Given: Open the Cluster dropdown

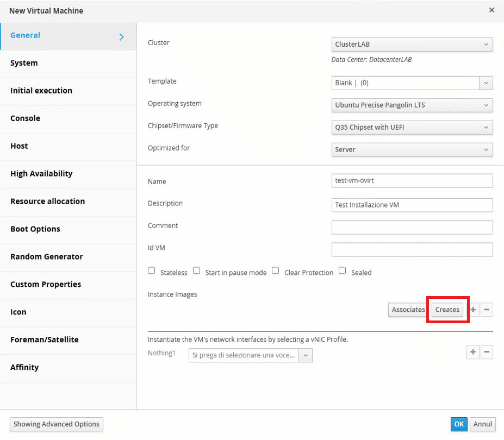Looking at the screenshot, I should click(412, 45).
